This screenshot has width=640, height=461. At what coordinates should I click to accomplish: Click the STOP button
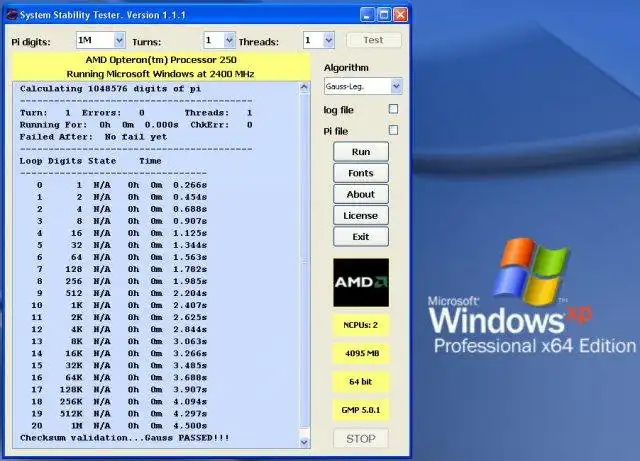pos(361,439)
